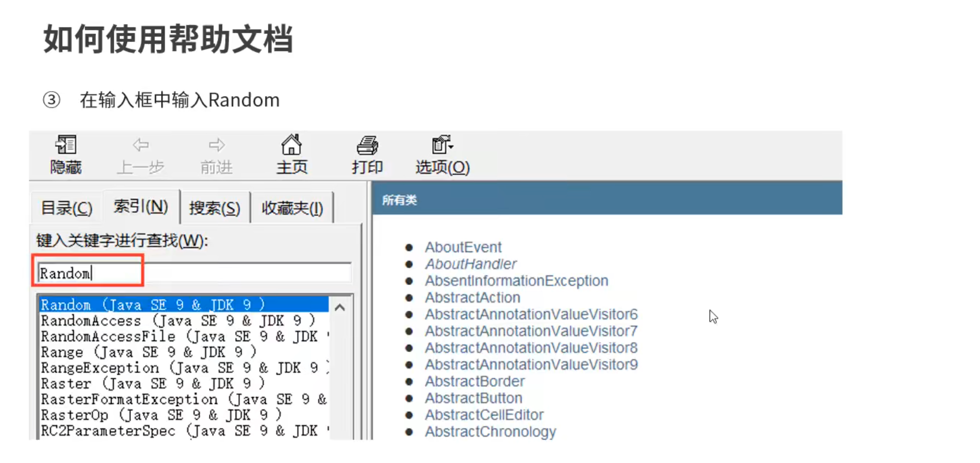
Task: Click the 前进 (Forward) arrow icon
Action: (216, 145)
